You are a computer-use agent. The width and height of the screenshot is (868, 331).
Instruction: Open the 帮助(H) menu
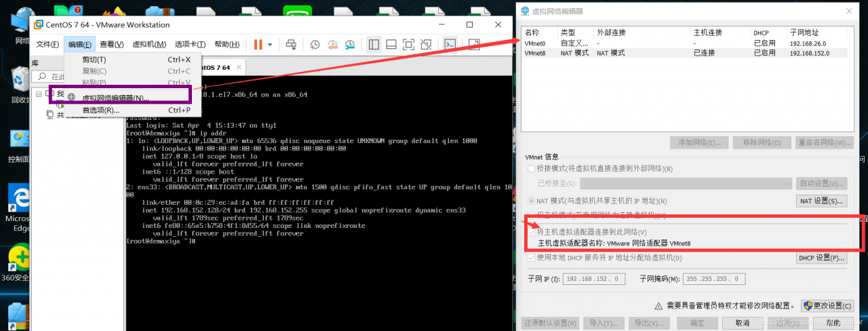point(226,45)
